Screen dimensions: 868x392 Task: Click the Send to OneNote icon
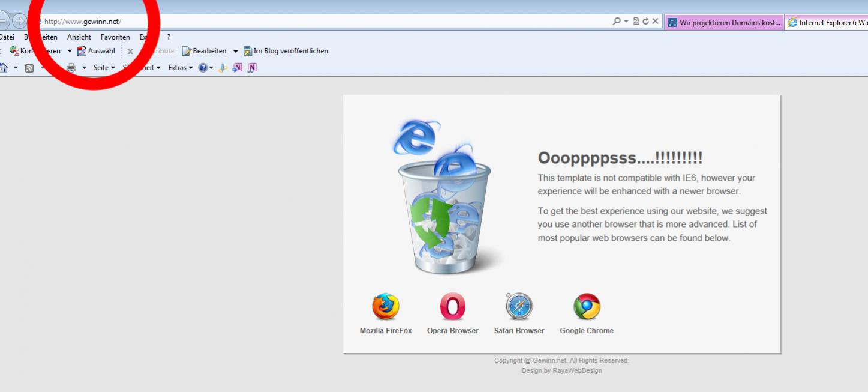pyautogui.click(x=237, y=68)
